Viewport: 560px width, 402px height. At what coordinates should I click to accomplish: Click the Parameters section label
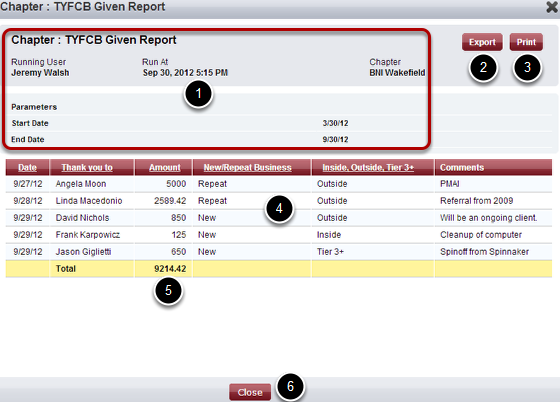coord(34,107)
